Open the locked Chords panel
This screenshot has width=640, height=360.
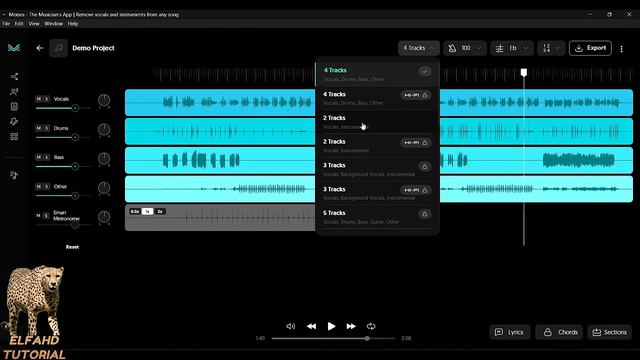(559, 332)
